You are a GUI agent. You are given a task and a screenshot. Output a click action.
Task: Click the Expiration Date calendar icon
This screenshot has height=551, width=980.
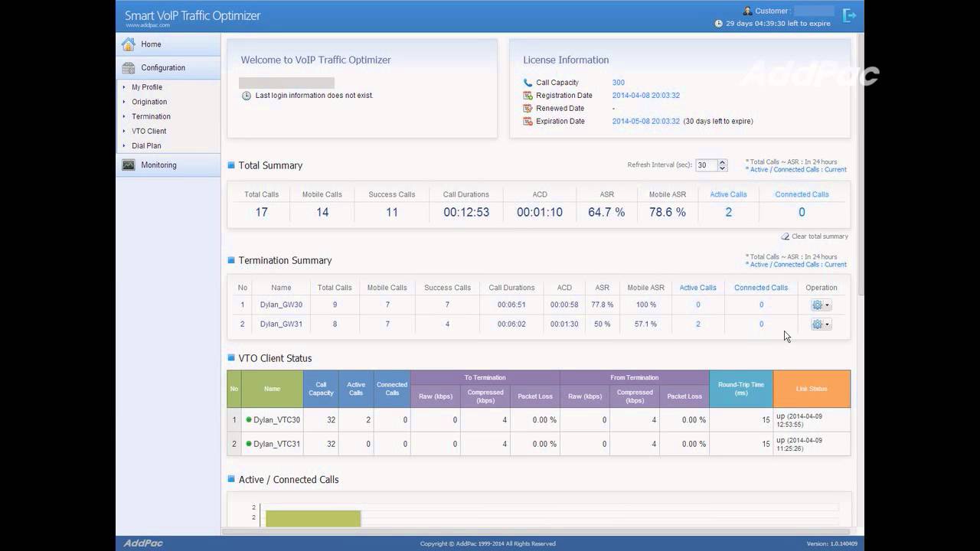click(528, 122)
